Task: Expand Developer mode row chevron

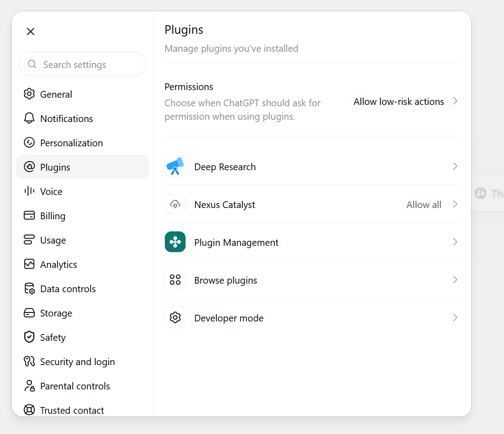Action: point(455,318)
